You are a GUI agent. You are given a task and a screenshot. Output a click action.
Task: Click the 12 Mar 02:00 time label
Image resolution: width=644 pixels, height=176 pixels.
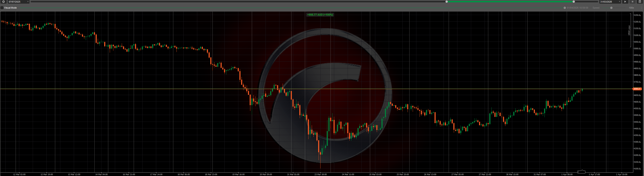point(19,175)
